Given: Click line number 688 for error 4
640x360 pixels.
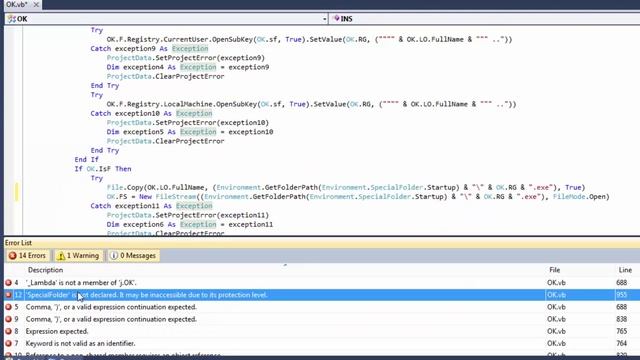Looking at the screenshot, I should click(621, 282).
